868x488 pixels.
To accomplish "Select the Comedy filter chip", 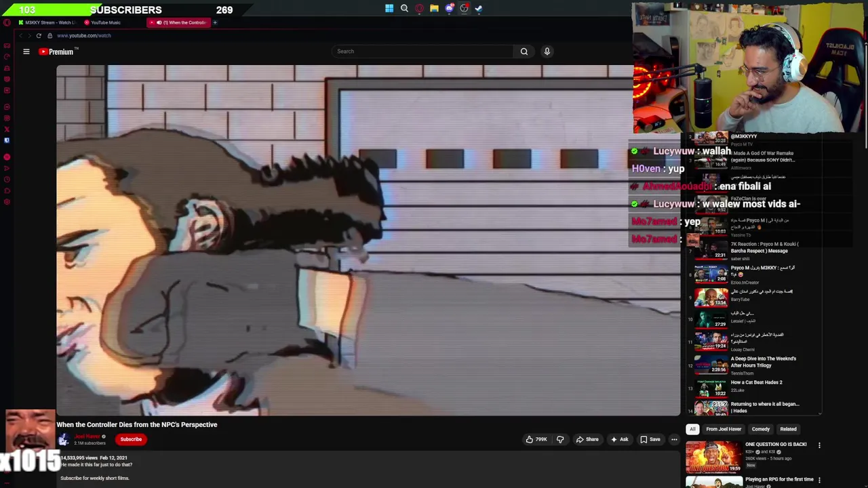I will coord(760,429).
